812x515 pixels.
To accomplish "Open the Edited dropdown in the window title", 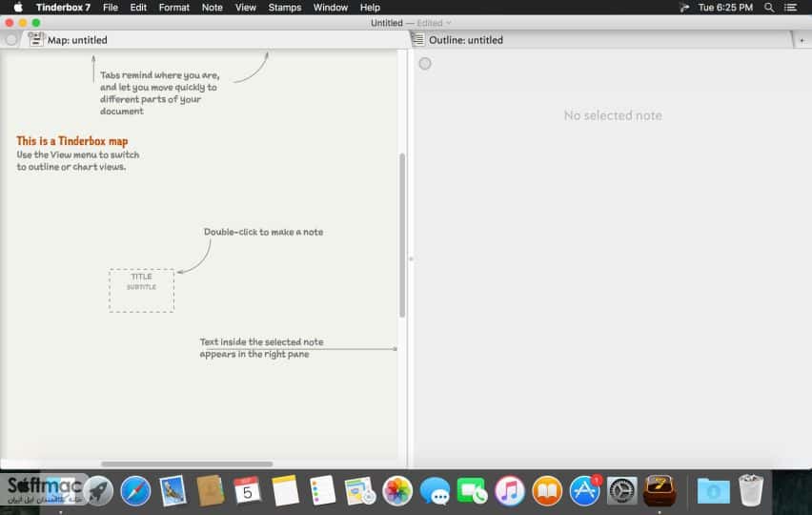I will click(434, 23).
